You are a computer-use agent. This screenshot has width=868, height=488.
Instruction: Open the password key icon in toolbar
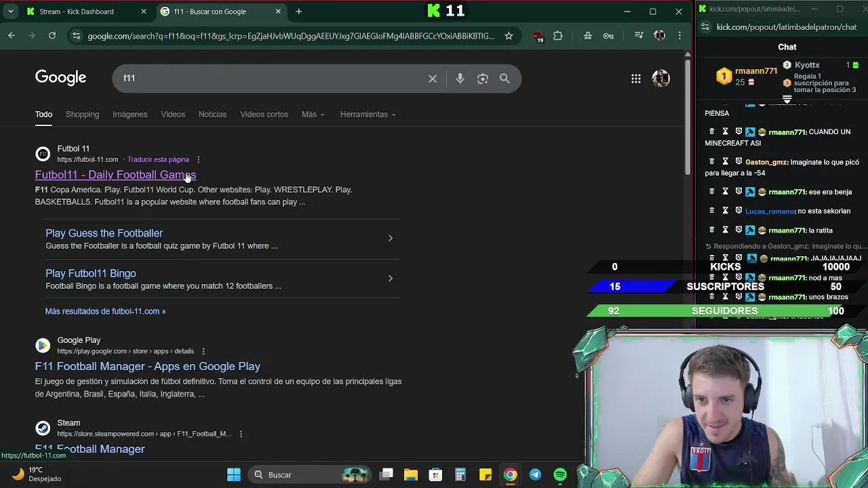click(x=608, y=36)
